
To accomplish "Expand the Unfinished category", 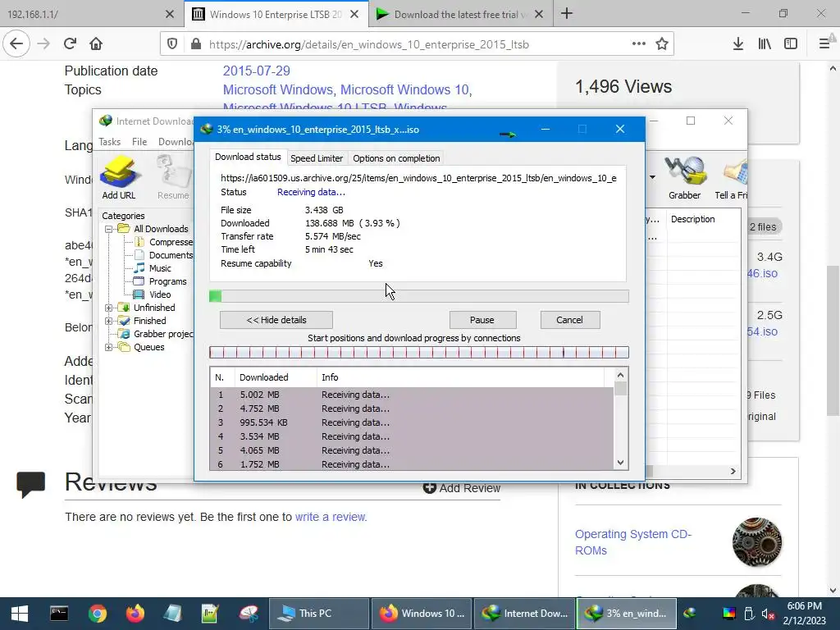I will [x=109, y=308].
